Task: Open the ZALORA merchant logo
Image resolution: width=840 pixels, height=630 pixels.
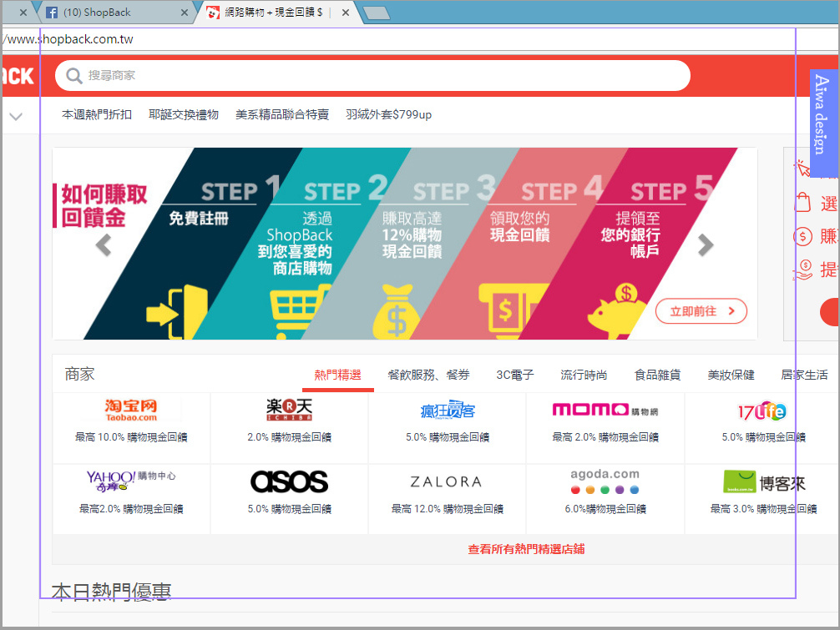Action: 446,482
